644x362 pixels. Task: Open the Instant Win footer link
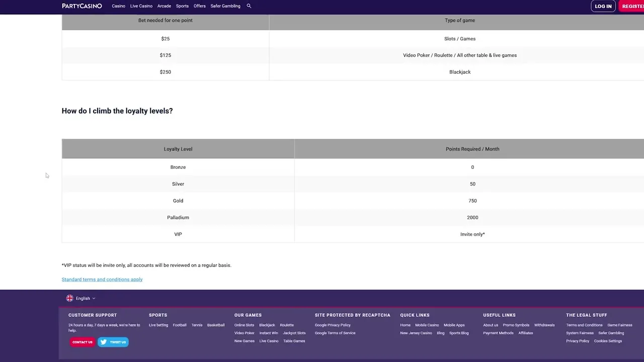269,333
